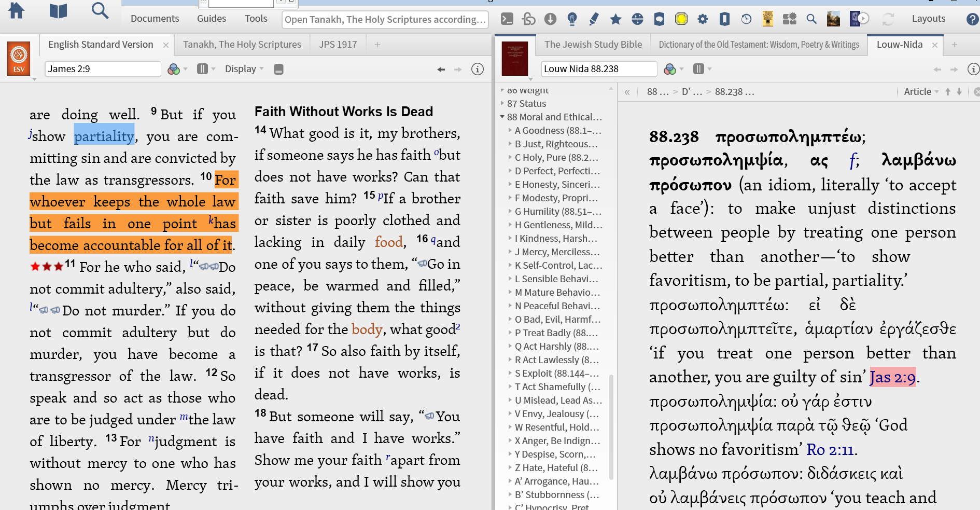Open the lightbulb shortcut icon
980x510 pixels.
(x=572, y=19)
